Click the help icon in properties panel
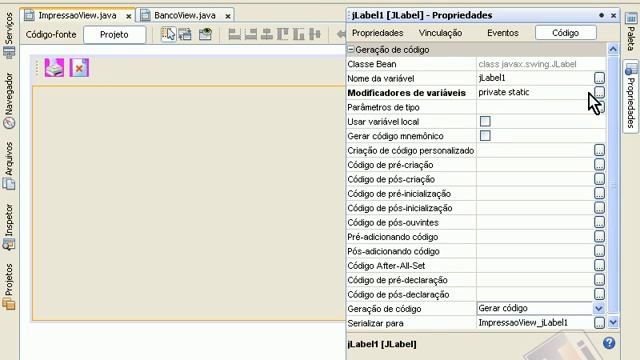 click(609, 343)
